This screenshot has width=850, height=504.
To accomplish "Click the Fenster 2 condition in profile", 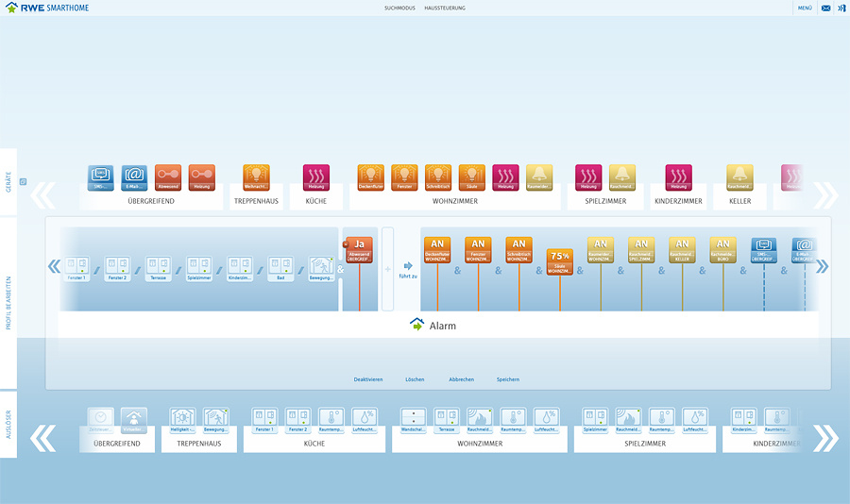I will 118,269.
